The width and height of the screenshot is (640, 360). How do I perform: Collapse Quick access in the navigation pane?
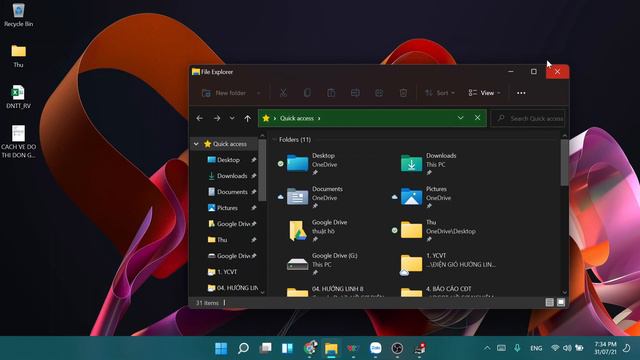coord(196,144)
